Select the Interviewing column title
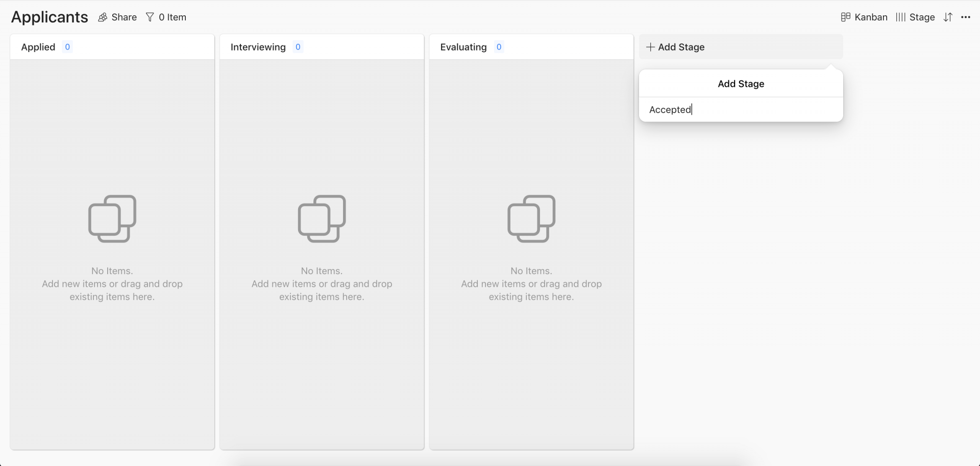Image resolution: width=980 pixels, height=466 pixels. (x=258, y=47)
